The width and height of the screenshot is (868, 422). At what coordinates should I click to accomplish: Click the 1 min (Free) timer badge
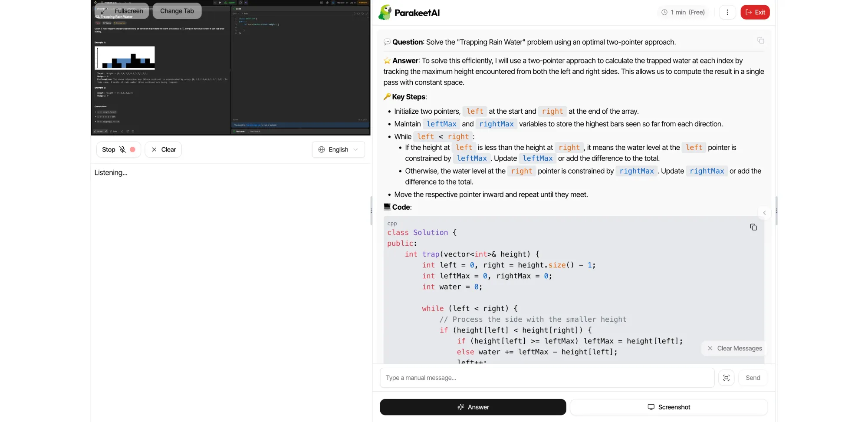pyautogui.click(x=683, y=12)
